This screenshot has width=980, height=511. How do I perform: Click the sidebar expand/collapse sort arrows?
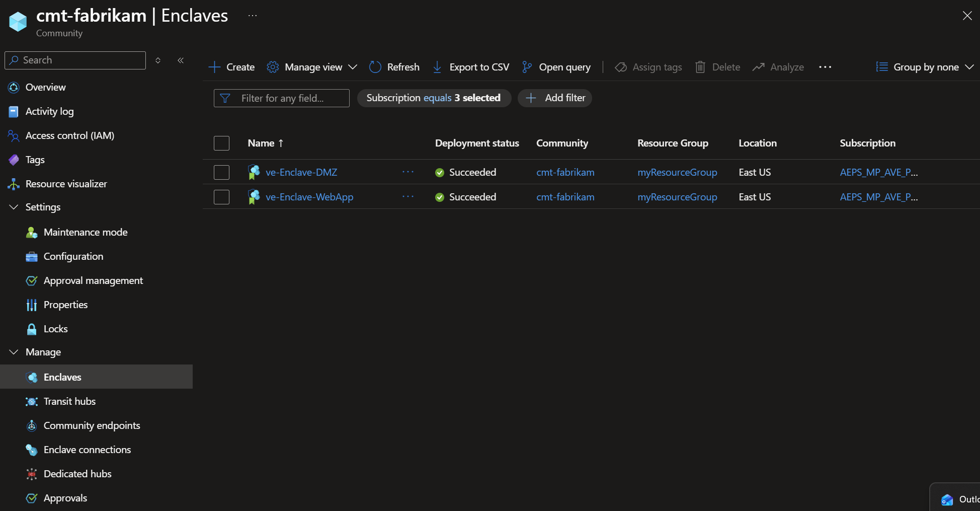[158, 60]
